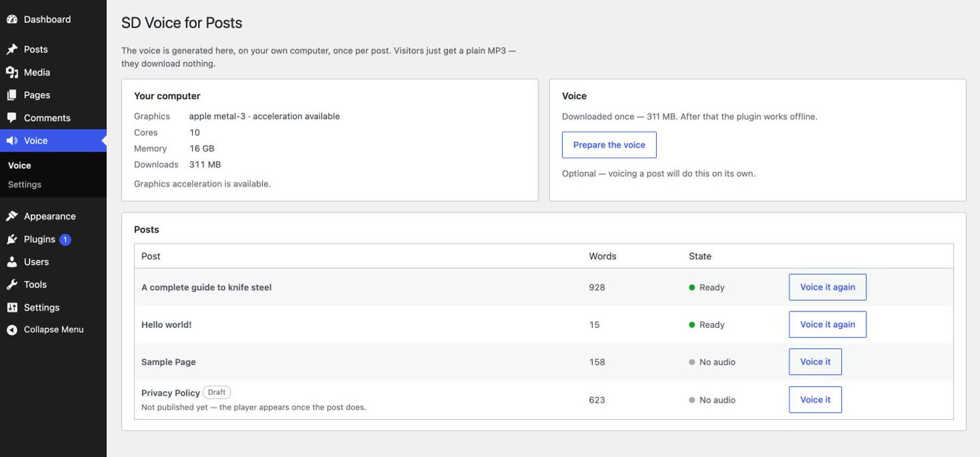Click the Draft badge beside Privacy Policy

pos(216,392)
